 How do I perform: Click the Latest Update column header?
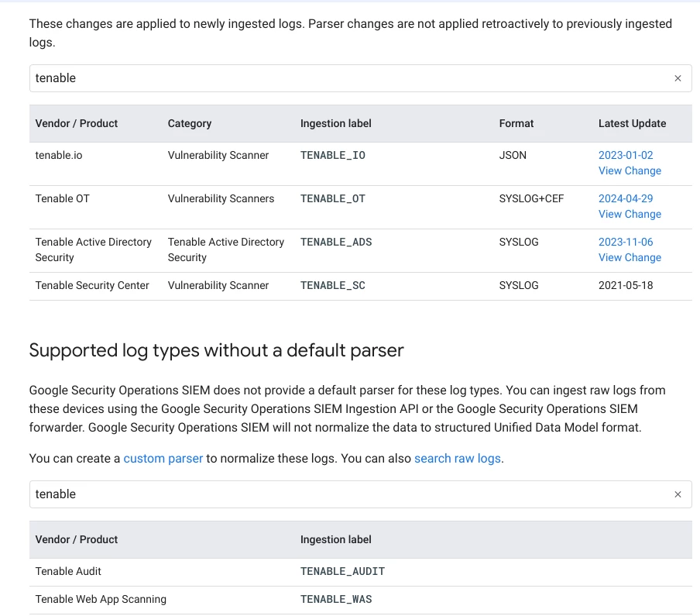coord(632,123)
